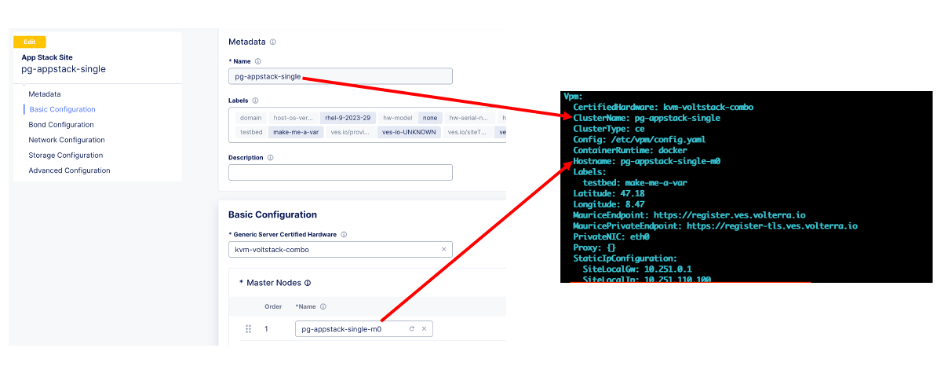Go to Metadata in the sidebar navigation
This screenshot has width=948, height=370.
point(45,94)
